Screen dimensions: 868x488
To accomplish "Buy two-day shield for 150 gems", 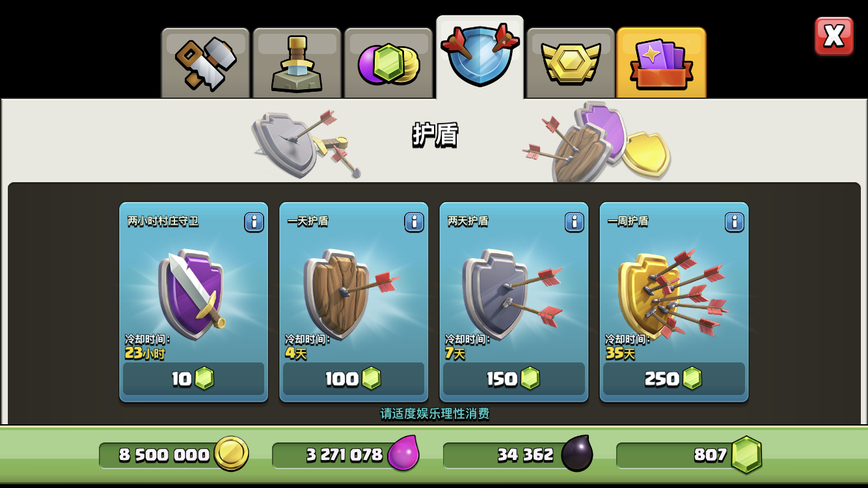I will point(513,379).
